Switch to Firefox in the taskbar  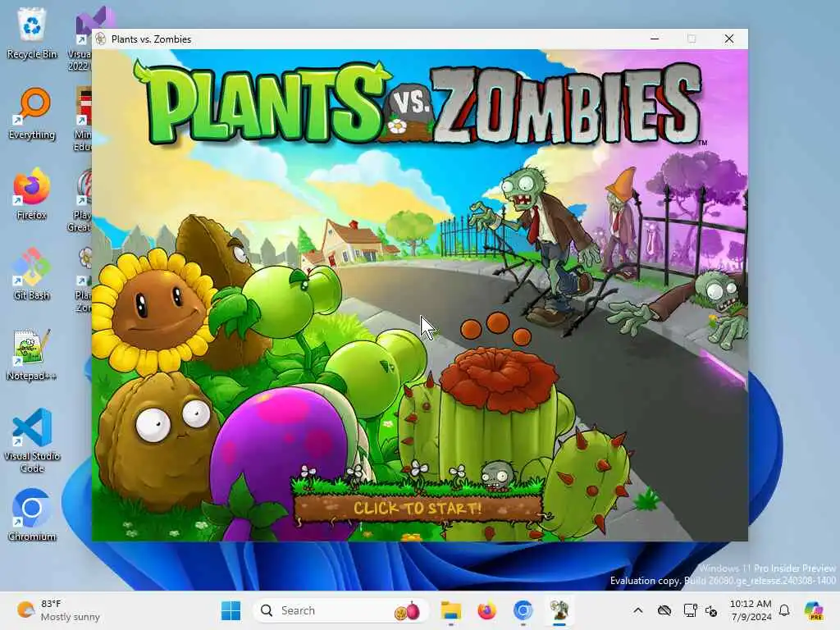486,610
